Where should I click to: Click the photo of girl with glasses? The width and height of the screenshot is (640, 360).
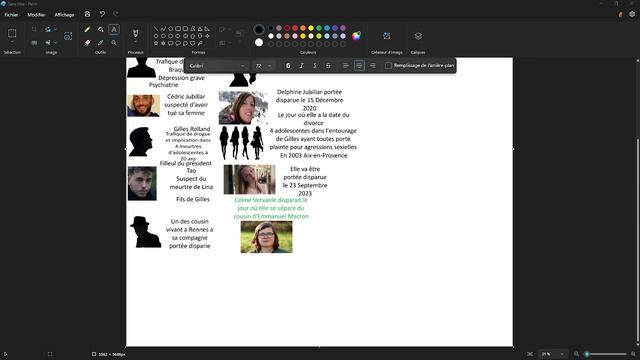[x=266, y=237]
